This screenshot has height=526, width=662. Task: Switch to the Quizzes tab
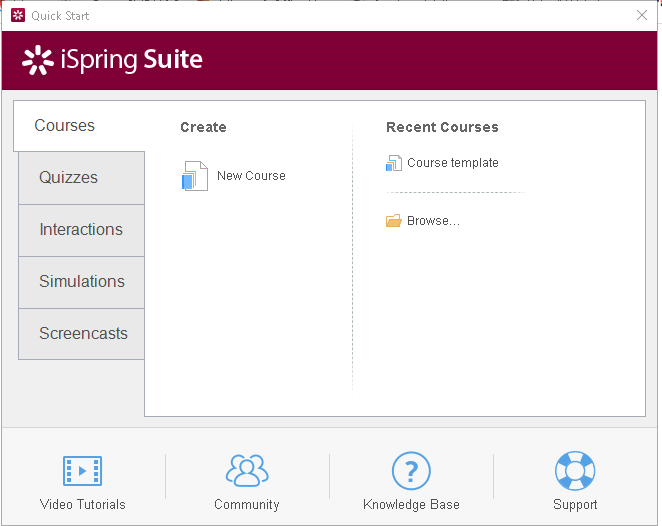[x=81, y=178]
